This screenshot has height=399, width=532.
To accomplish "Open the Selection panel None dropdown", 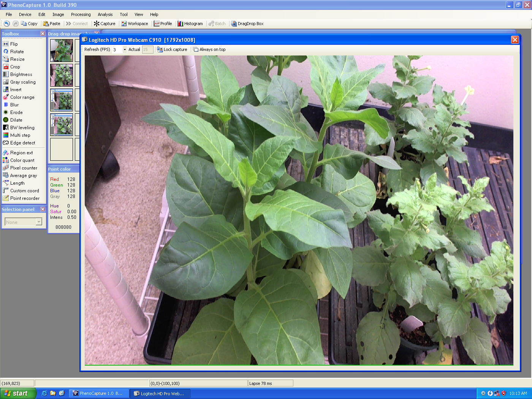I will 39,222.
